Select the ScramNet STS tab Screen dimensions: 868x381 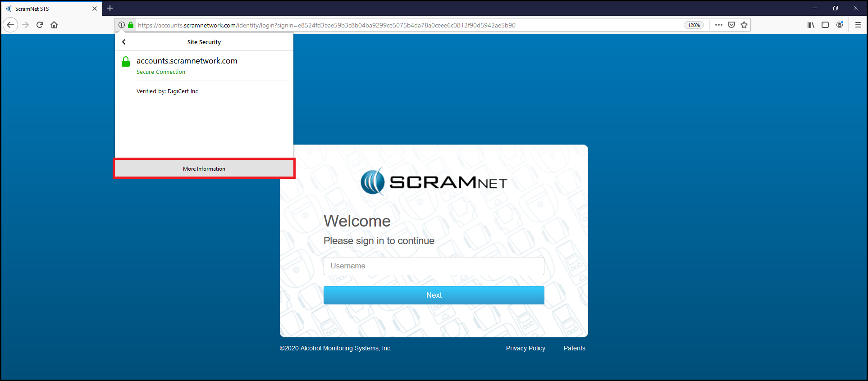[45, 9]
